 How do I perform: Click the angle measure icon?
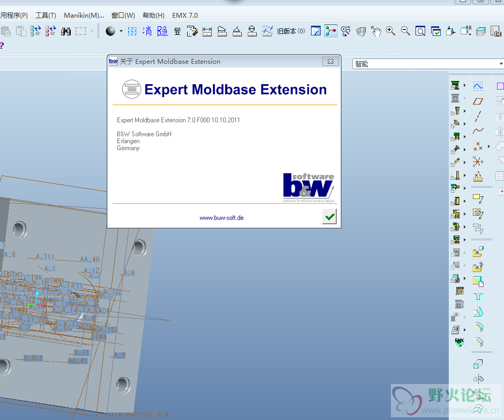237,31
